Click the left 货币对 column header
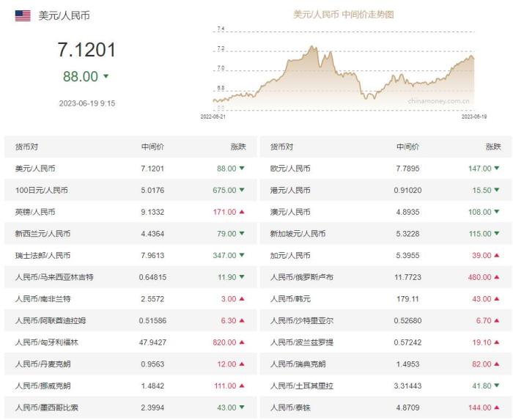The width and height of the screenshot is (513, 420). [x=26, y=147]
